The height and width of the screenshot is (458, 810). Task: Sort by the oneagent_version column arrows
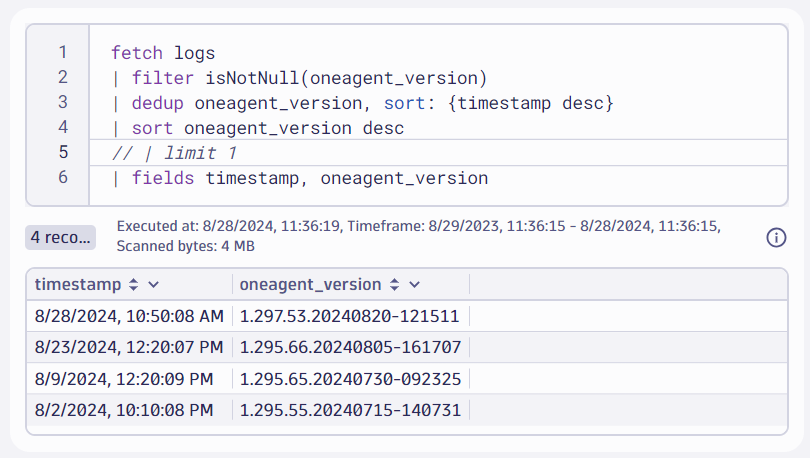tap(394, 284)
